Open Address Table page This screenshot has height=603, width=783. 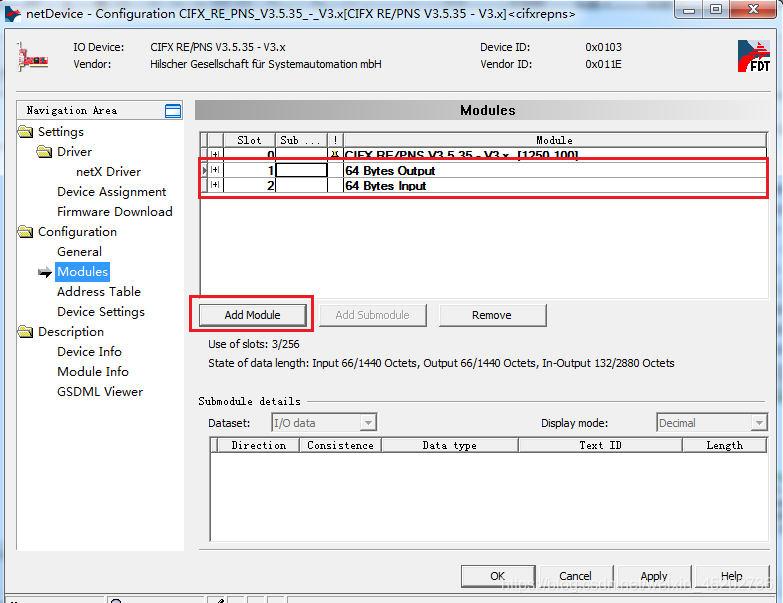click(99, 292)
